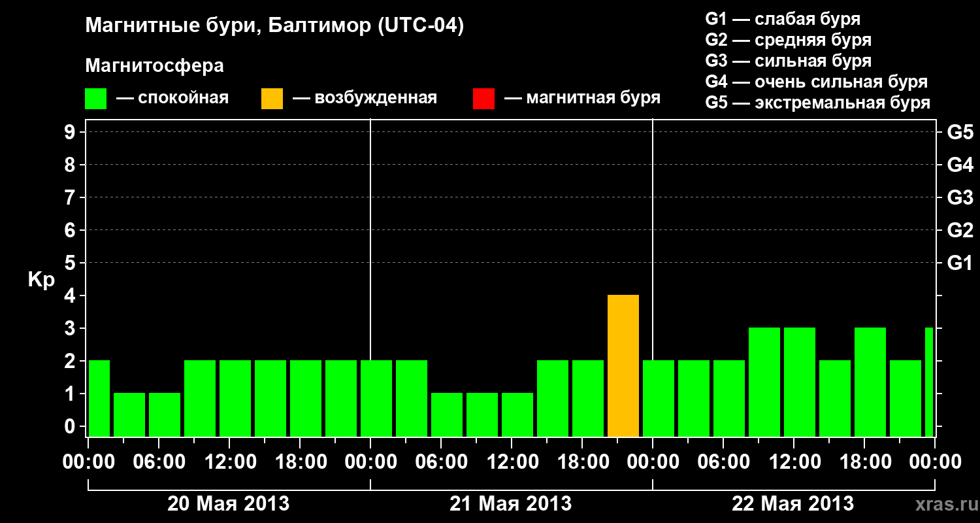Click the '— возбужденная' legend label
The width and height of the screenshot is (980, 523).
point(365,98)
